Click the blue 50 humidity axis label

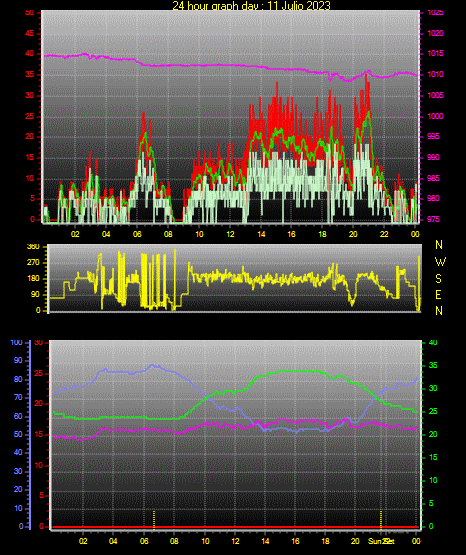tap(18, 435)
